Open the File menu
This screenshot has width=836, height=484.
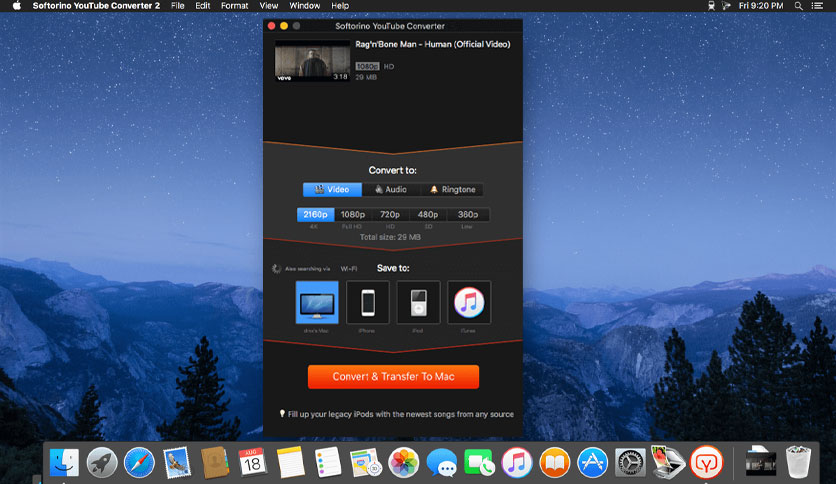[178, 6]
